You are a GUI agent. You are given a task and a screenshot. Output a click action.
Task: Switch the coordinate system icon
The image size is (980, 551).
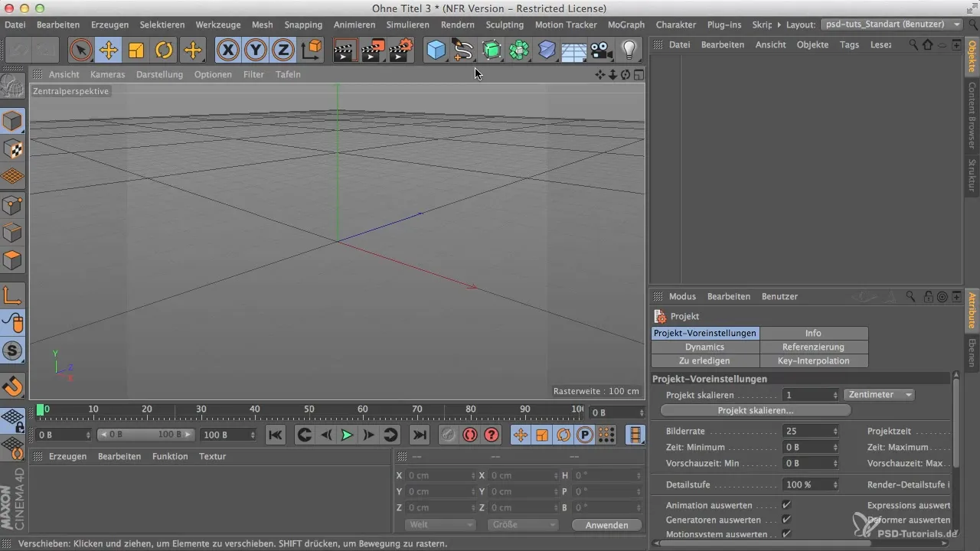click(312, 51)
